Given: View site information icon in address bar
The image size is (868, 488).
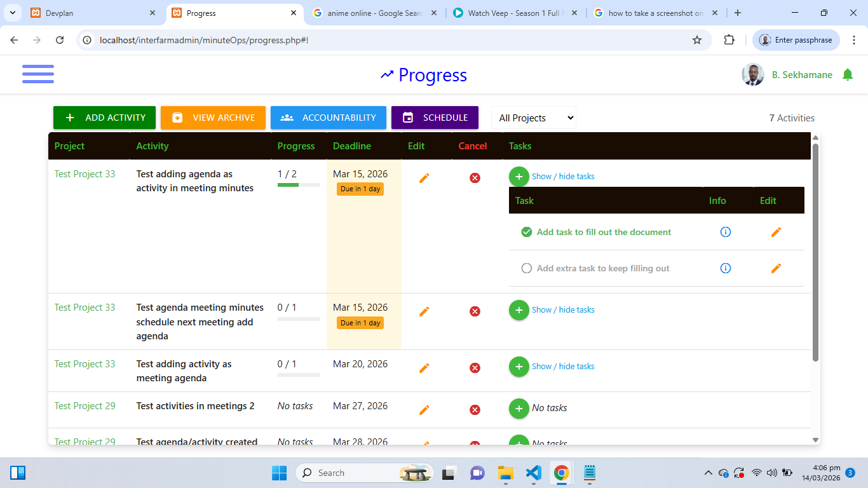Looking at the screenshot, I should [88, 40].
